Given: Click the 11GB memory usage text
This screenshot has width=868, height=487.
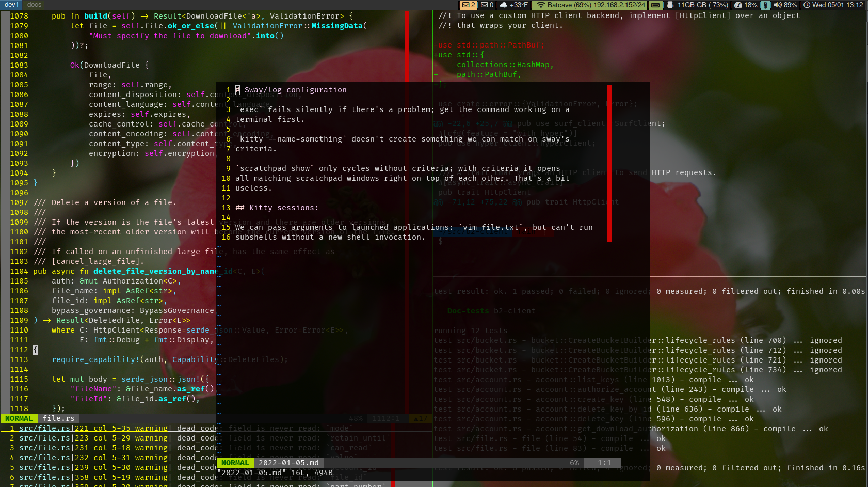Looking at the screenshot, I should coord(702,5).
